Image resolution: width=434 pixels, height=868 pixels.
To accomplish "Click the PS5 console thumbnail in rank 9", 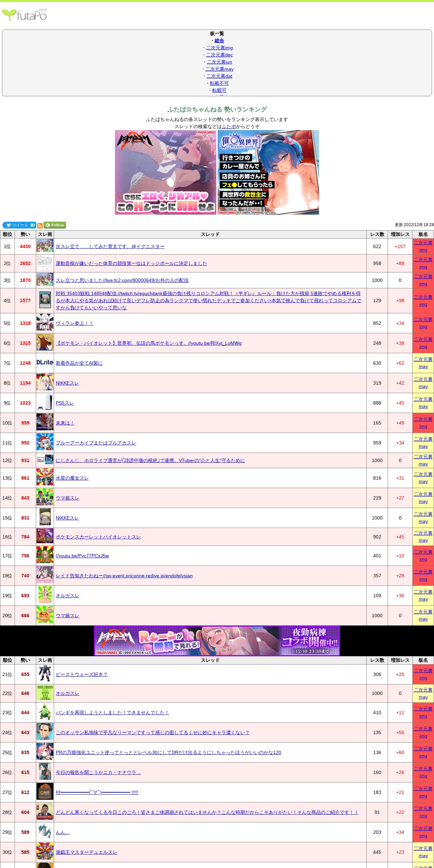I will (45, 403).
